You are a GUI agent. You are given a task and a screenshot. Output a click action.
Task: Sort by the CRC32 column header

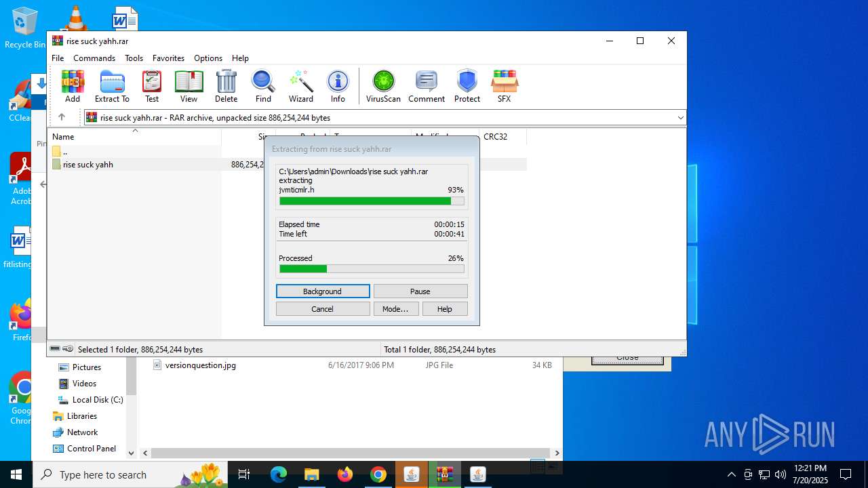[502, 136]
